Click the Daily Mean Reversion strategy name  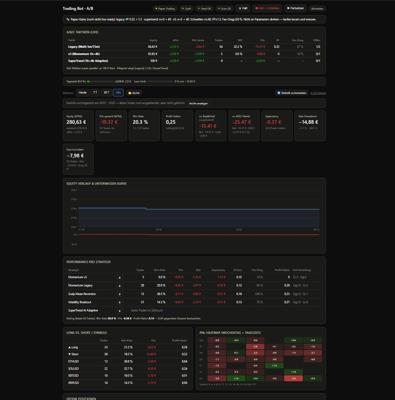82,294
